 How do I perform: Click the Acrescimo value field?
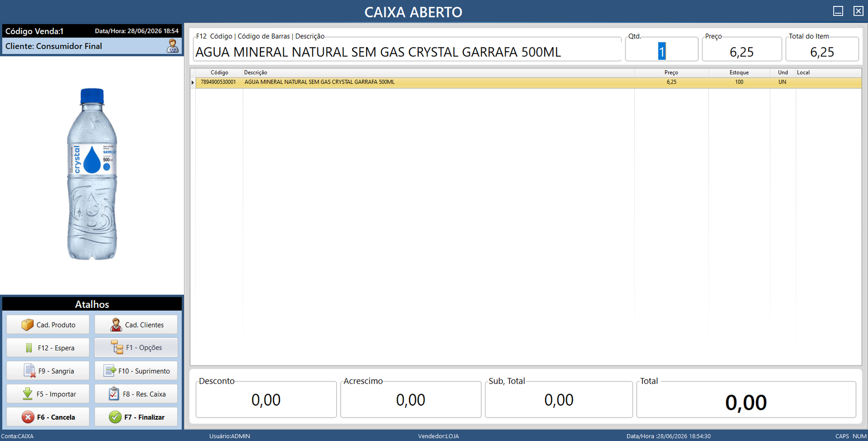(x=411, y=400)
